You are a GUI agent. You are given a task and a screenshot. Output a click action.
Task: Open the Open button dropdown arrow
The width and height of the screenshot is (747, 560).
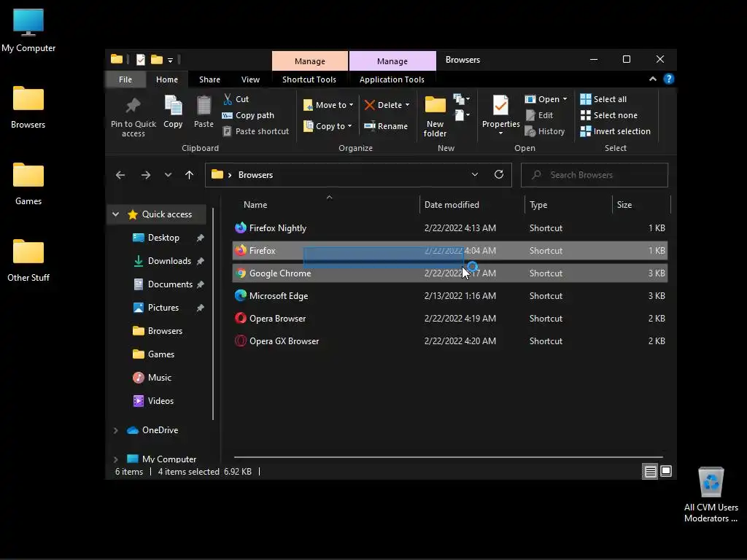click(565, 99)
